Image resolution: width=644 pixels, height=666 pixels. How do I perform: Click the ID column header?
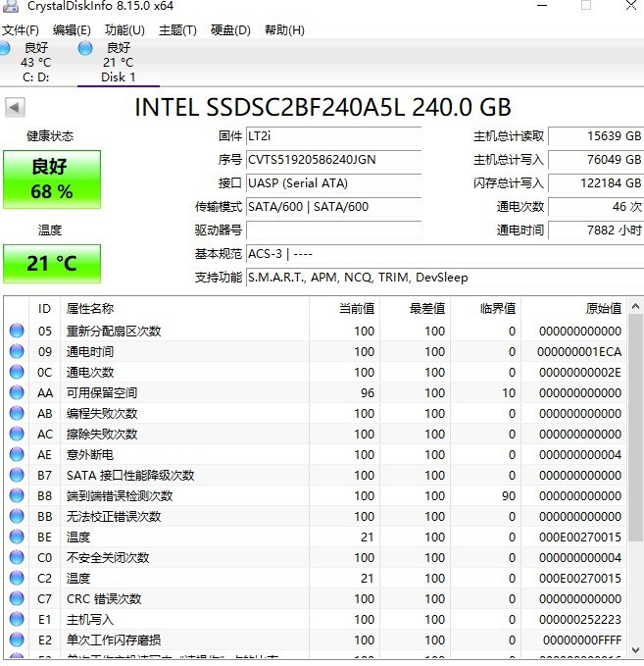(x=44, y=309)
